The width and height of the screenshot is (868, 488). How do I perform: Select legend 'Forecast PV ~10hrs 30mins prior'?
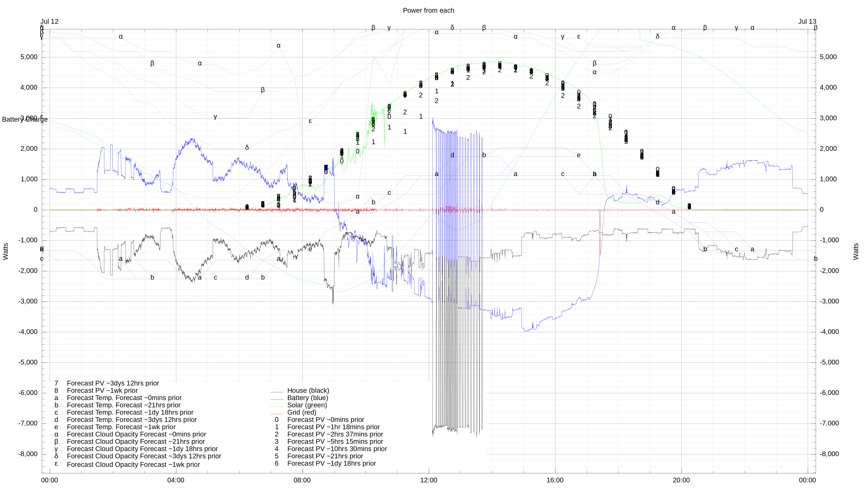click(337, 449)
